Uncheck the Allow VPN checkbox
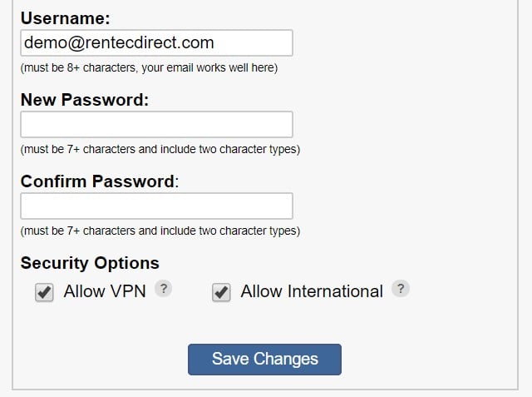Viewport: 532px width, 397px height. [x=45, y=292]
